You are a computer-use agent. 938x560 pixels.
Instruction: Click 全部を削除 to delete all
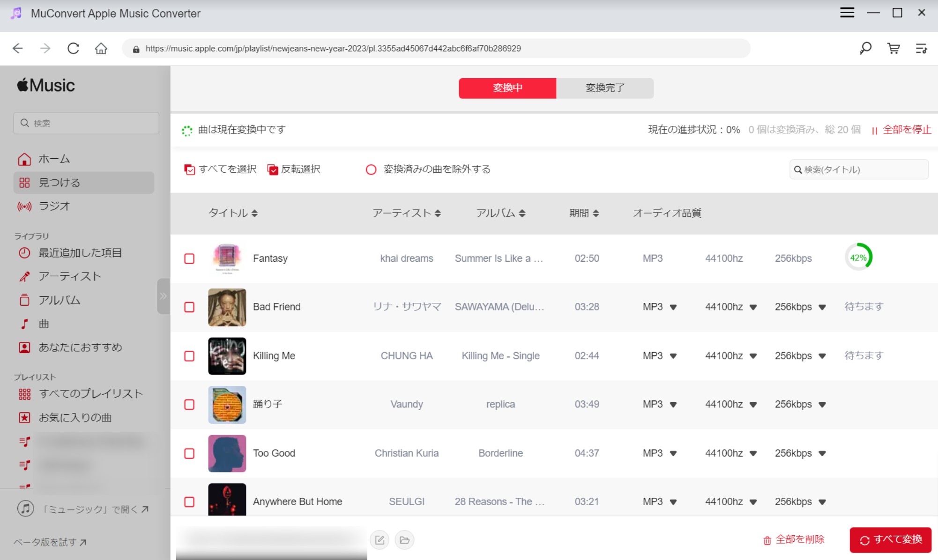click(794, 540)
